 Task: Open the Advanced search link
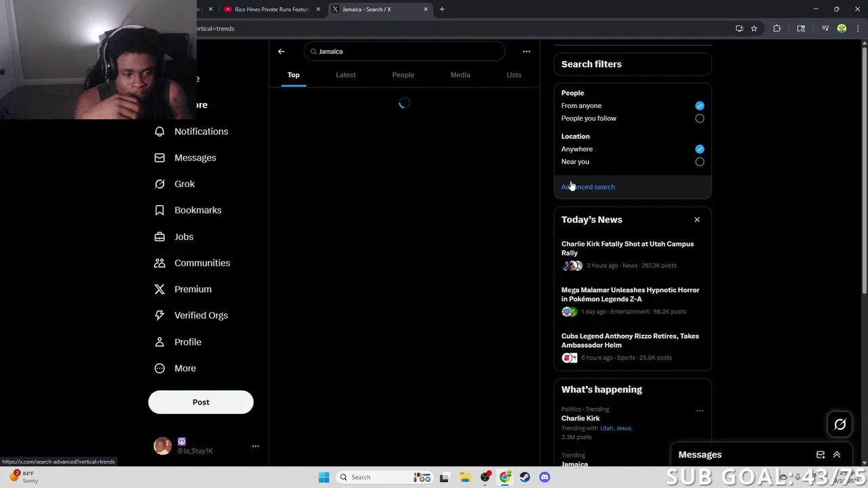point(588,187)
